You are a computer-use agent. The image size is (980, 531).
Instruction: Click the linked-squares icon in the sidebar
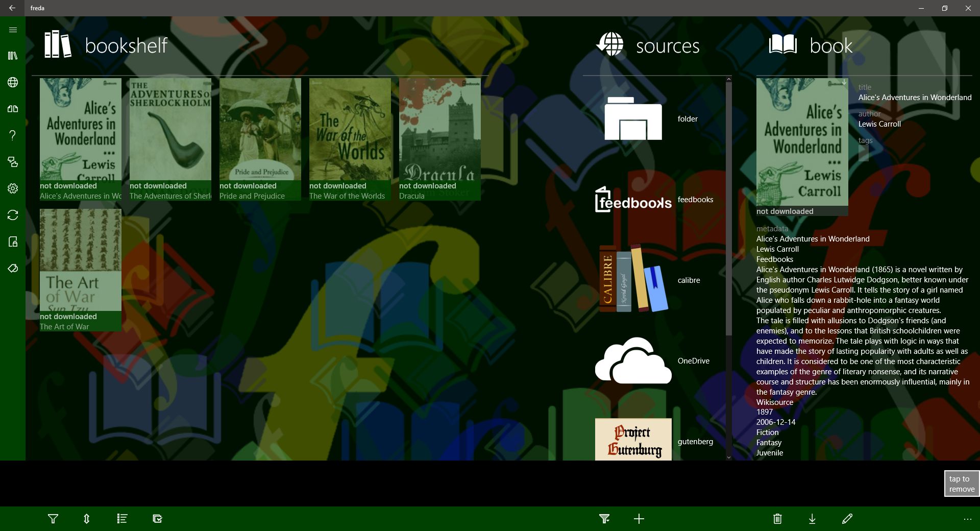point(13,162)
